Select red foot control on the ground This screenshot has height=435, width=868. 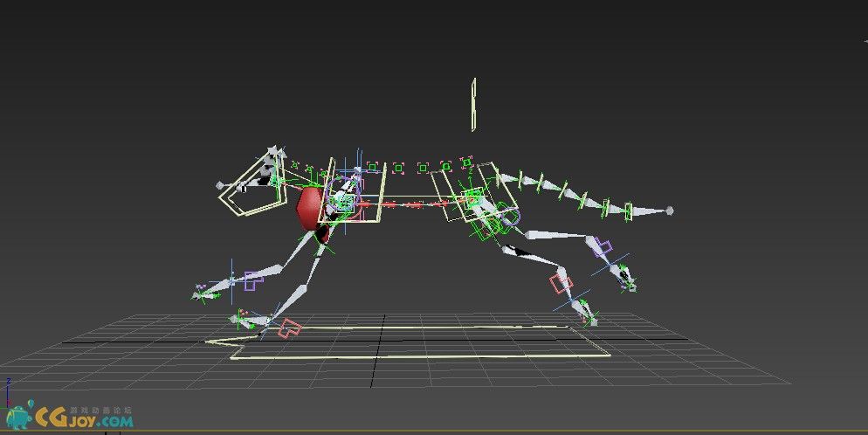(x=289, y=328)
